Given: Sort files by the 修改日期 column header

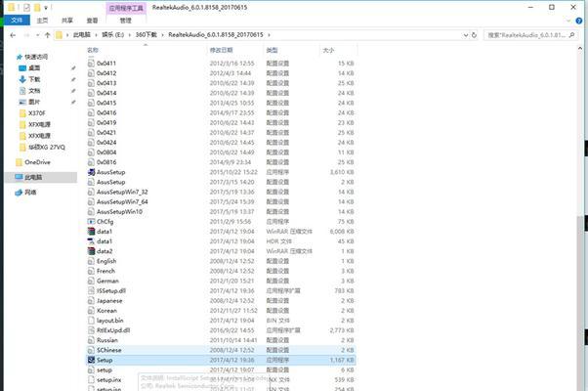Looking at the screenshot, I should pyautogui.click(x=222, y=50).
